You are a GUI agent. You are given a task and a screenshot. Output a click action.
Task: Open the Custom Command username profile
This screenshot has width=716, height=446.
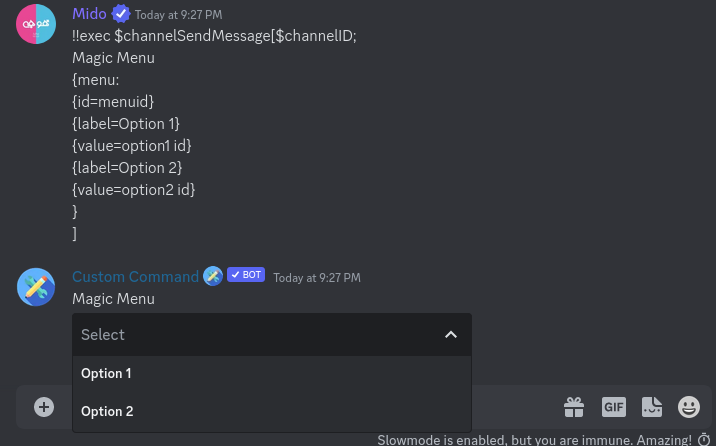coord(136,277)
